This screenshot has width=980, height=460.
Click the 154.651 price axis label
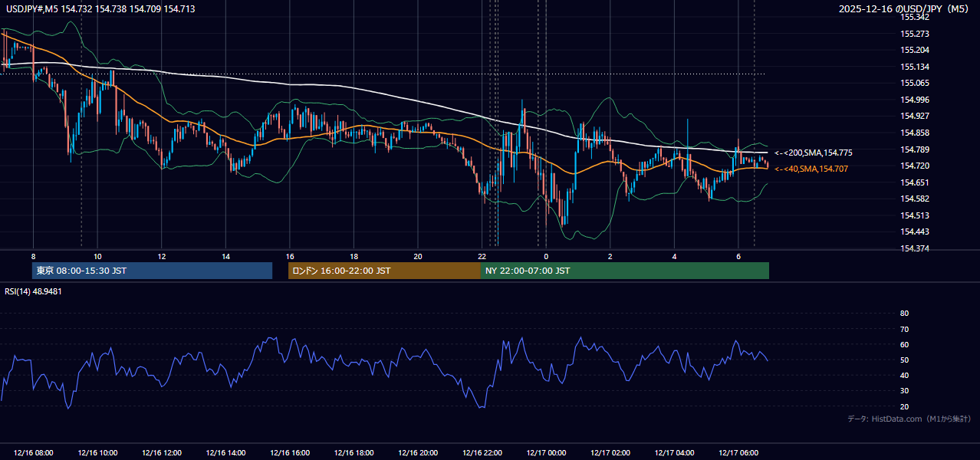click(x=914, y=182)
